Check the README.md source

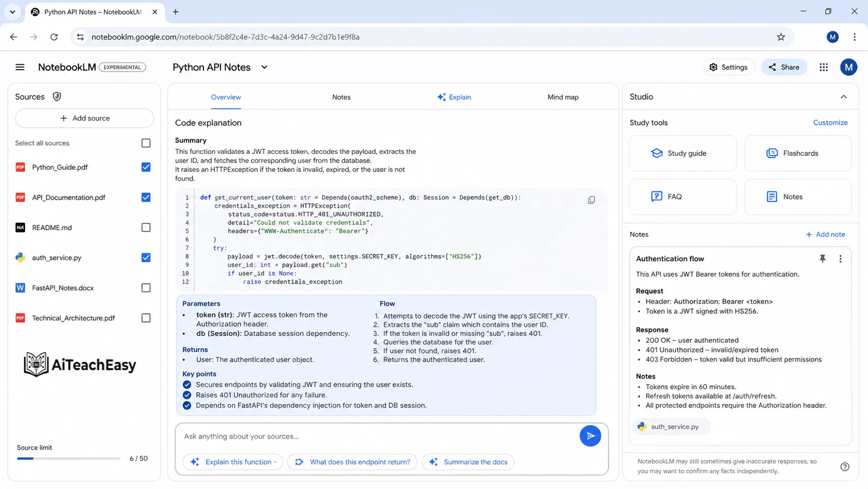tap(146, 228)
